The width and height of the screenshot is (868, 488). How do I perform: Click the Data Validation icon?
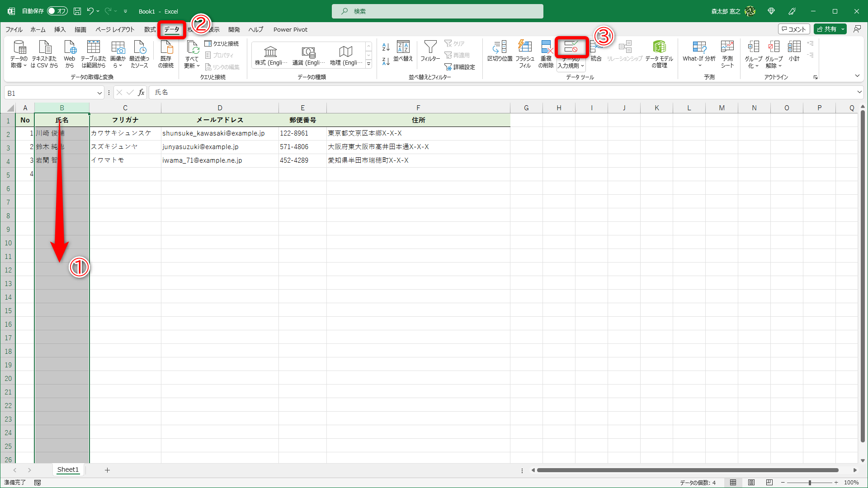coord(571,47)
